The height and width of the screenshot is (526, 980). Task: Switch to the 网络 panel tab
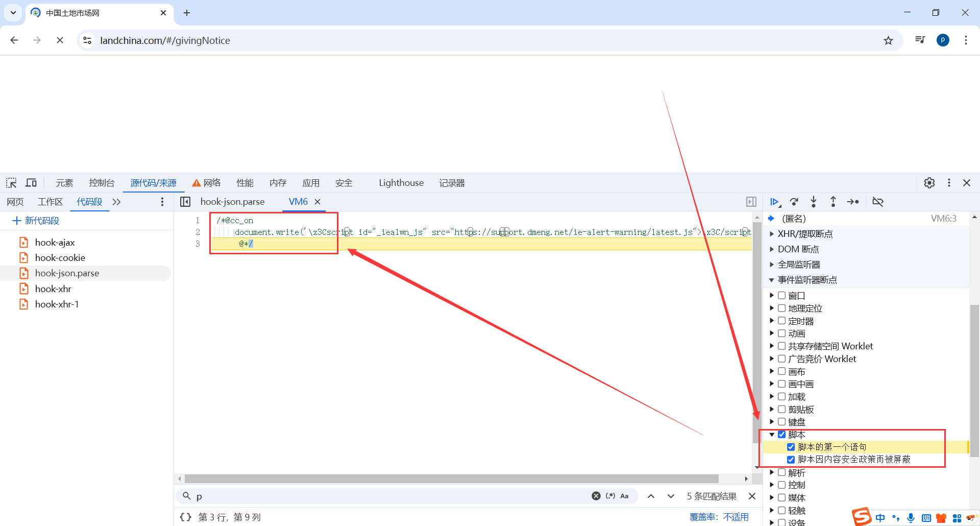click(x=206, y=183)
